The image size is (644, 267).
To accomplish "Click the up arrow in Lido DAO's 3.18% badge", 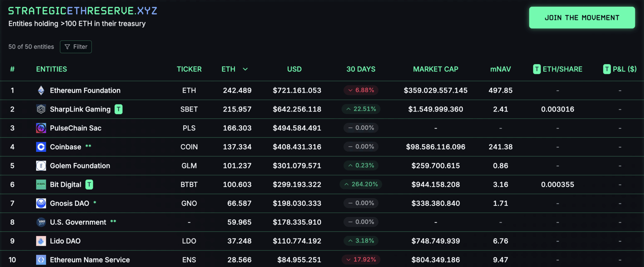I will click(x=350, y=241).
